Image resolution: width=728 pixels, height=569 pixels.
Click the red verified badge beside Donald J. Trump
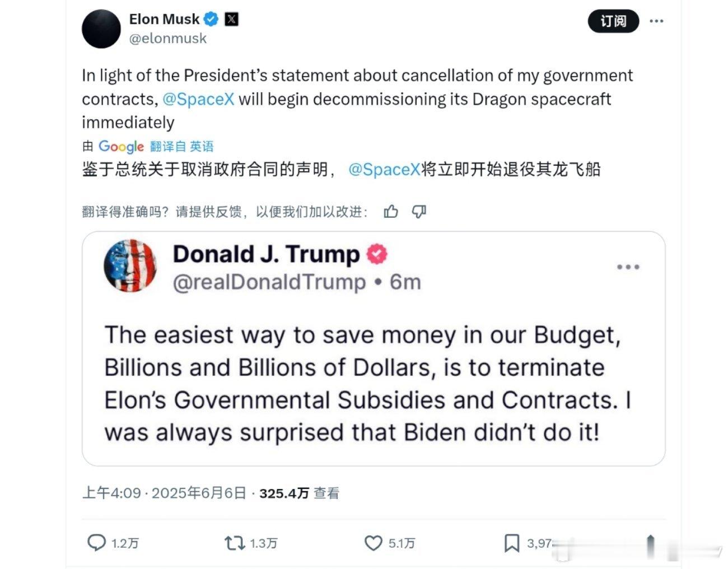[377, 254]
